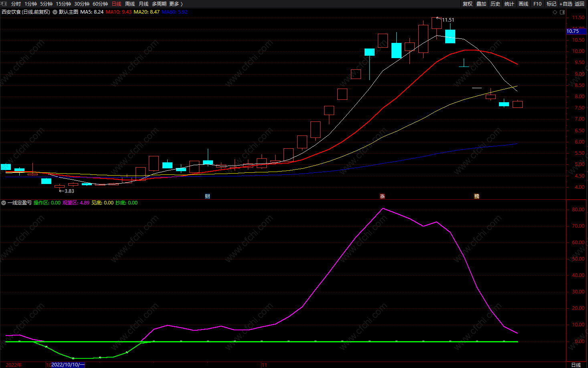
Task: Open 多周期 multi-period view
Action: point(159,4)
